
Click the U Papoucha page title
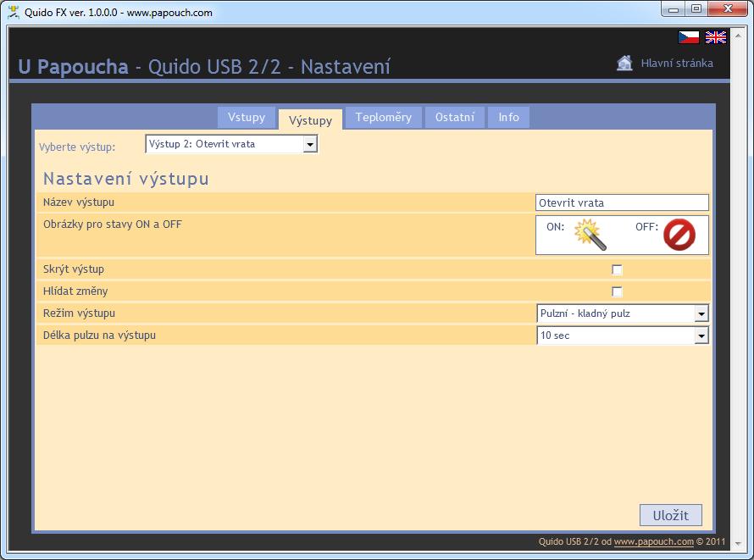pos(73,67)
